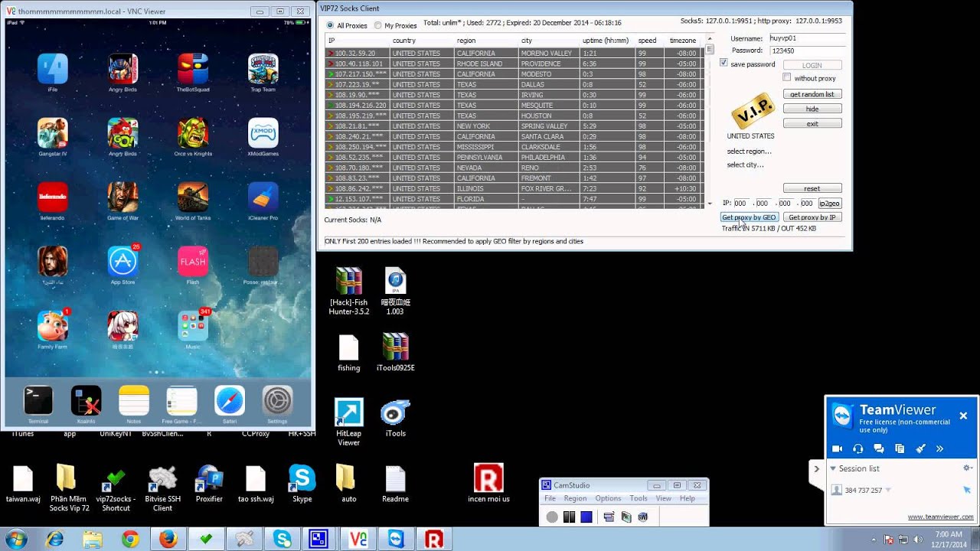Expand TeamViewer more options arrows
The image size is (980, 551).
point(939,448)
